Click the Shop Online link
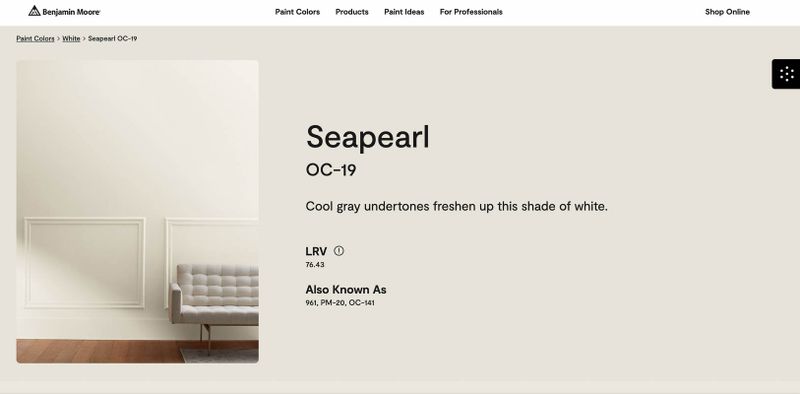The width and height of the screenshot is (800, 394). (x=727, y=12)
